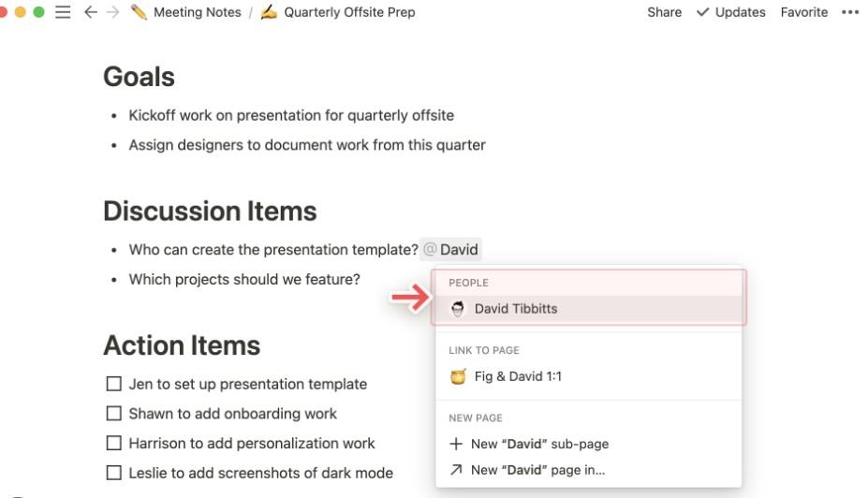Go back with the left arrow icon
Image resolution: width=868 pixels, height=498 pixels.
[x=91, y=12]
